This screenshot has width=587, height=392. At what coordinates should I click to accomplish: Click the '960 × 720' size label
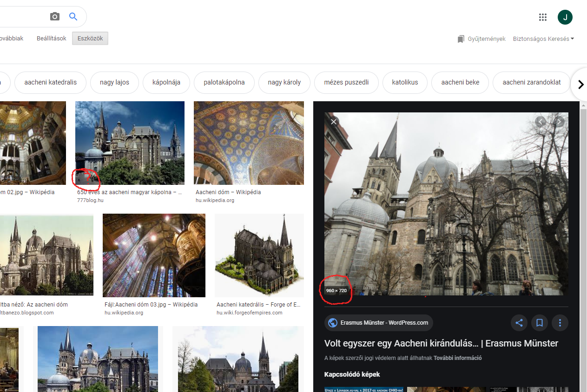pyautogui.click(x=336, y=291)
